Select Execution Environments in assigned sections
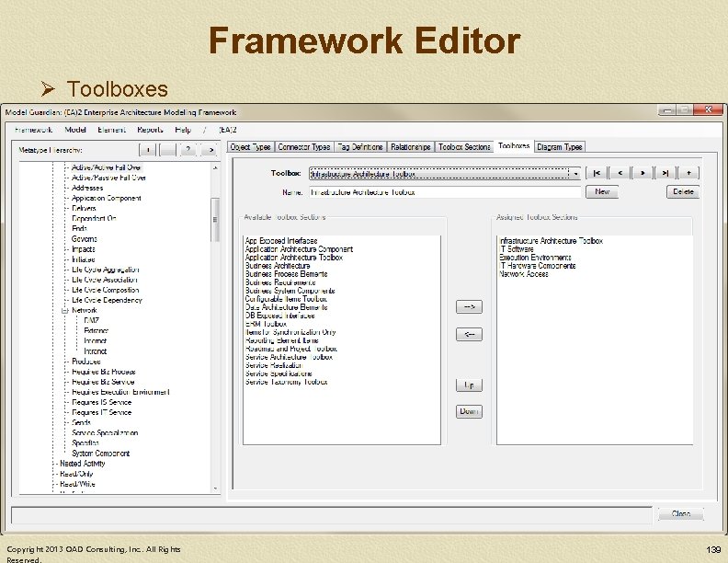This screenshot has height=563, width=728. 535,258
